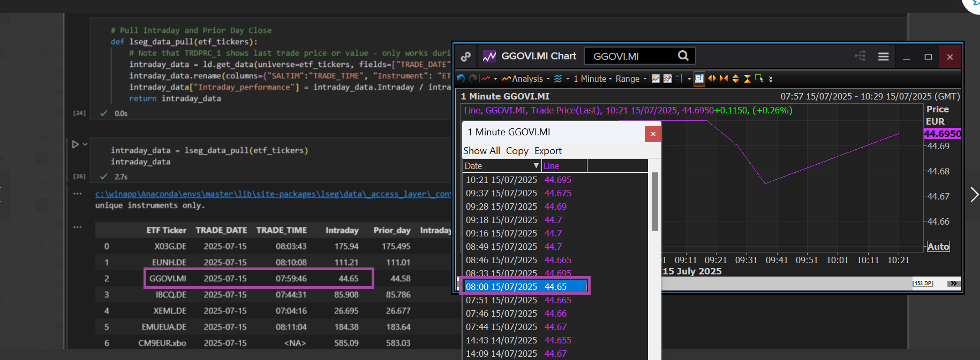Click the TRADE_DATE column header

[221, 230]
